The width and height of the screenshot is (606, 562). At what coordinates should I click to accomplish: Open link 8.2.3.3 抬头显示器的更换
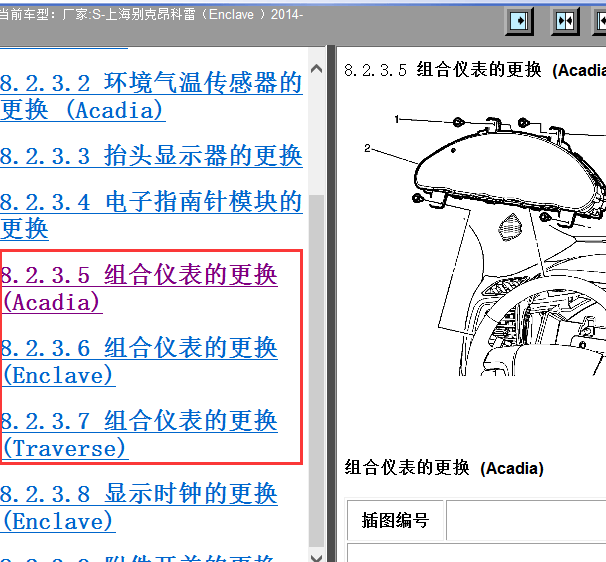pyautogui.click(x=151, y=156)
